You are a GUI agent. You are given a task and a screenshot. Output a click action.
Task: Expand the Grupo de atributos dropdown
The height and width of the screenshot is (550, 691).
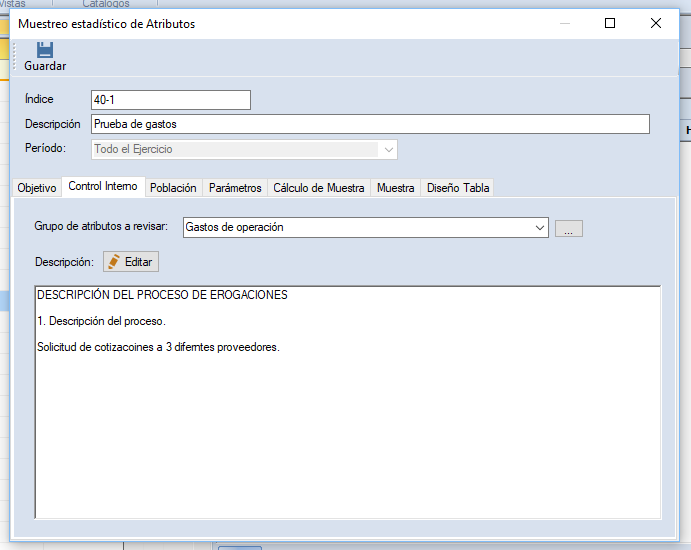[540, 228]
